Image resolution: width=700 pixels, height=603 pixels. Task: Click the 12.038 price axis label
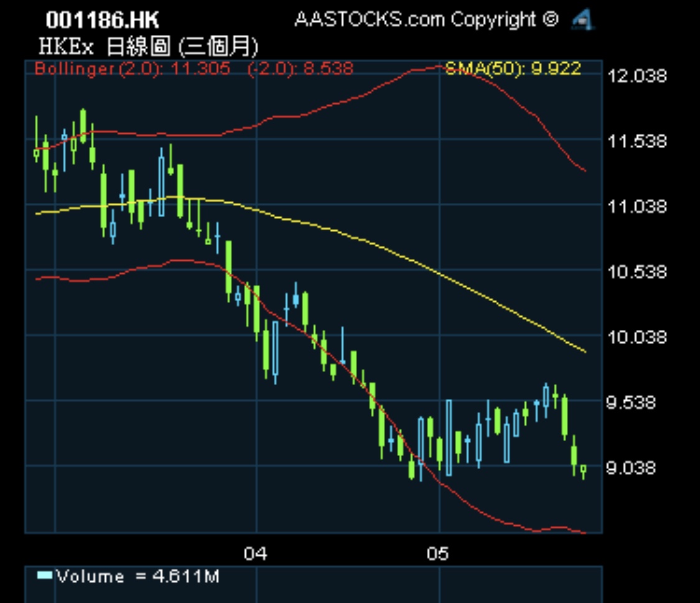[636, 77]
